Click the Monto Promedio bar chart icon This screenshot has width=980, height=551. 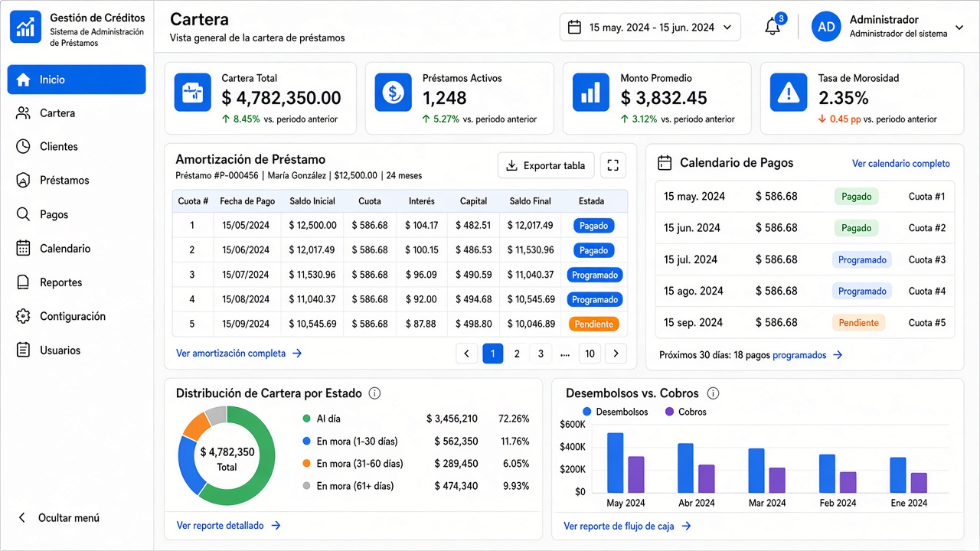pos(590,93)
